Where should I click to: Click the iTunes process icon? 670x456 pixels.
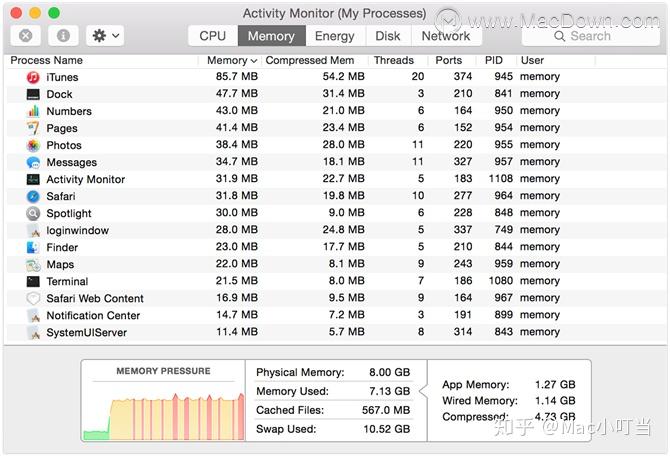pos(33,77)
